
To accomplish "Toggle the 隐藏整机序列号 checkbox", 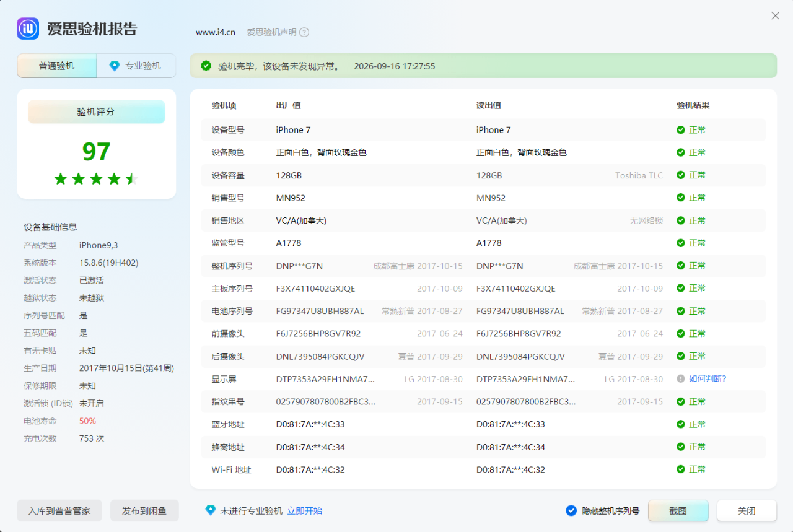I will (571, 511).
